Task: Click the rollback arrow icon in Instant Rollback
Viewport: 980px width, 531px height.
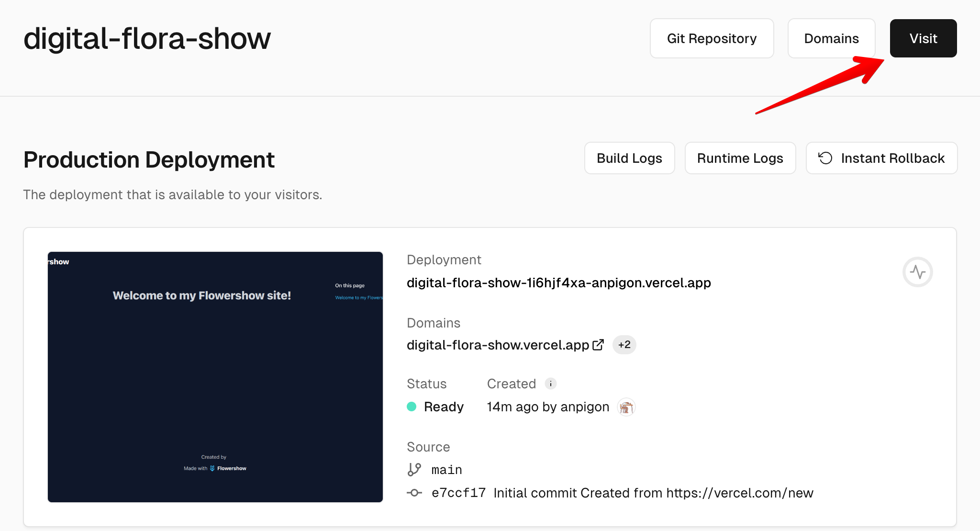Action: 825,158
